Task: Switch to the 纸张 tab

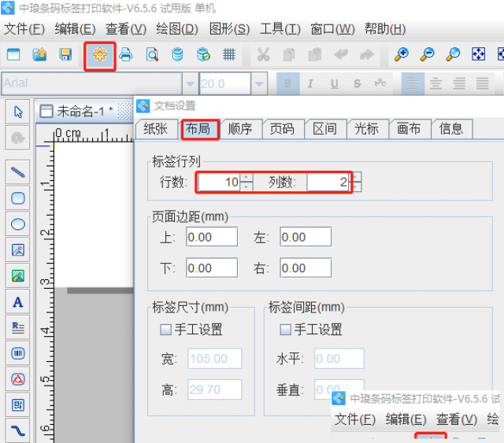Action: [156, 129]
